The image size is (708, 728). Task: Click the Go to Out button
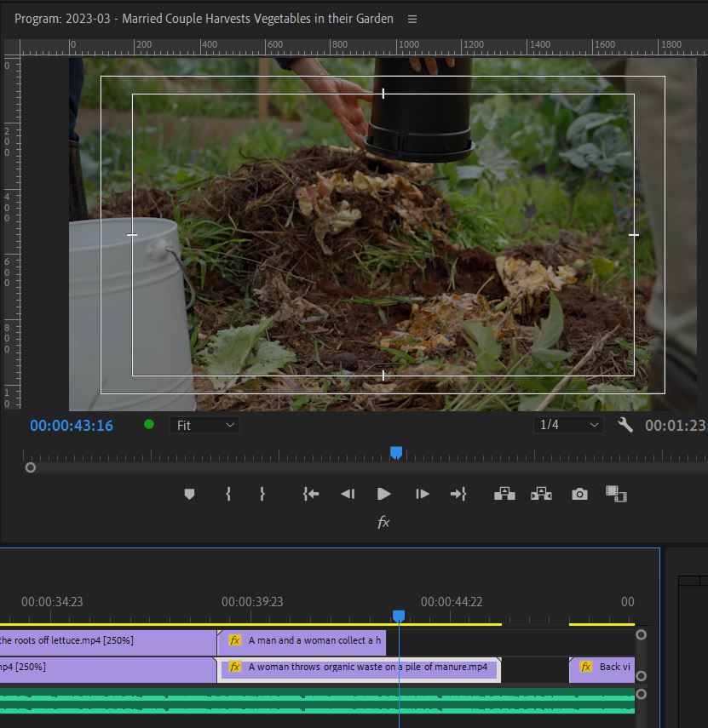point(458,494)
